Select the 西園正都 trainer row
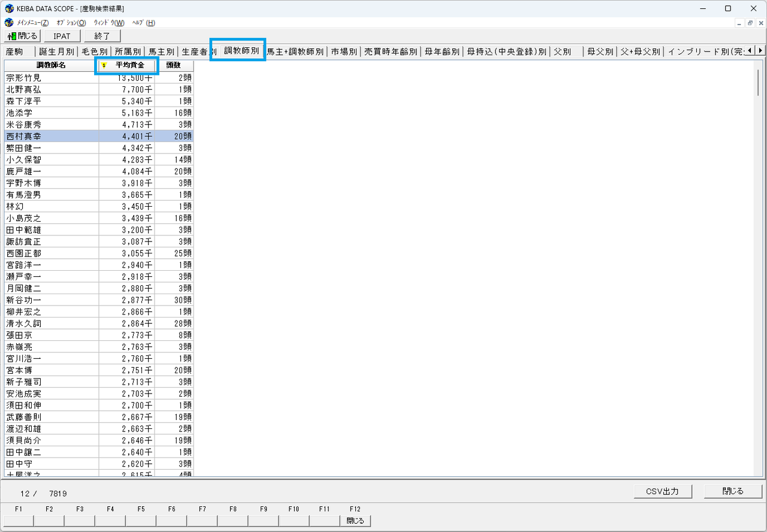 tap(99, 253)
